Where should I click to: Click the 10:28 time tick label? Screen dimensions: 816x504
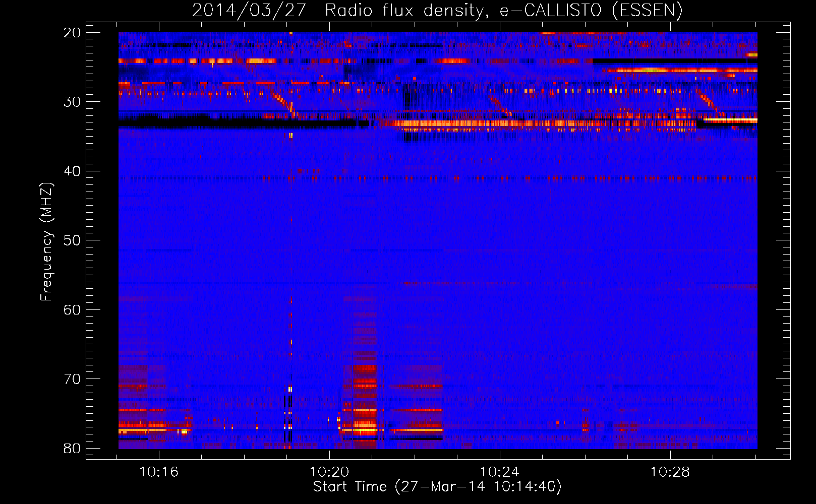point(670,472)
